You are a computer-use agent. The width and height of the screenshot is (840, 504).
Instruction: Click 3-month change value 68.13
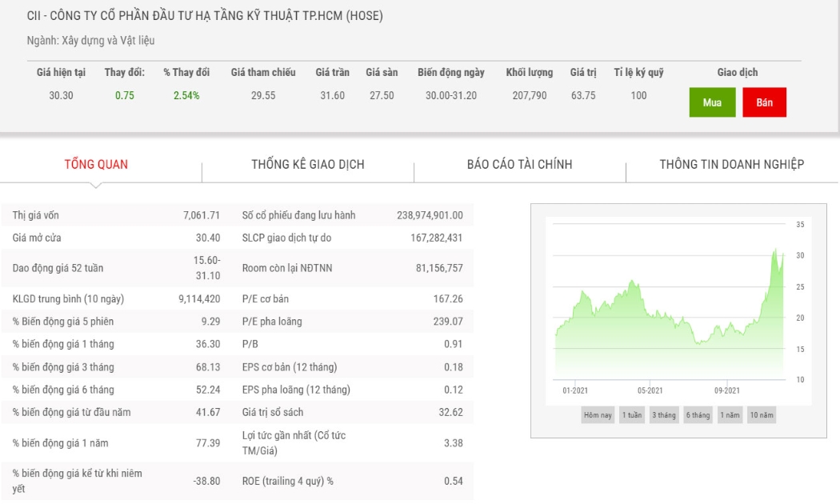[x=208, y=367]
